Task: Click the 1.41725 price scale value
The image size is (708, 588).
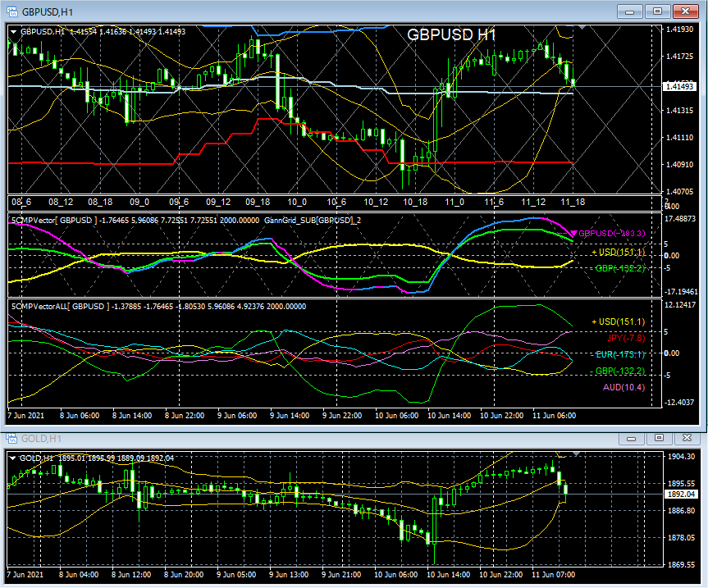Action: 679,57
